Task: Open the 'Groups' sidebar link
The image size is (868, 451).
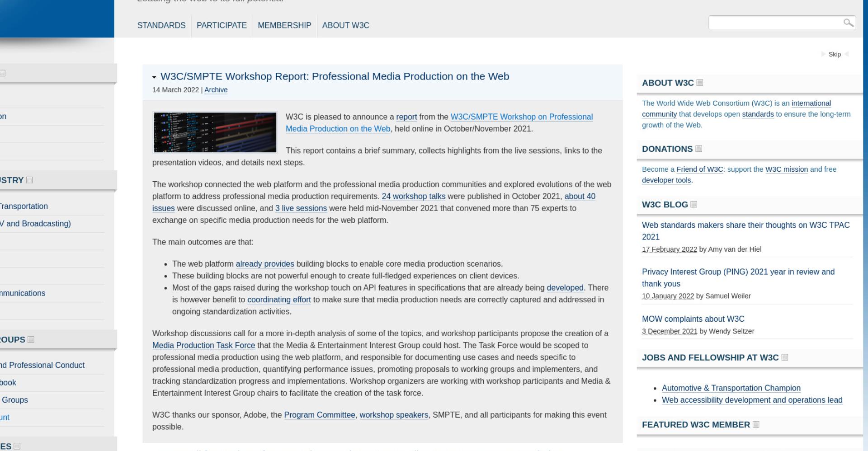Action: click(14, 400)
